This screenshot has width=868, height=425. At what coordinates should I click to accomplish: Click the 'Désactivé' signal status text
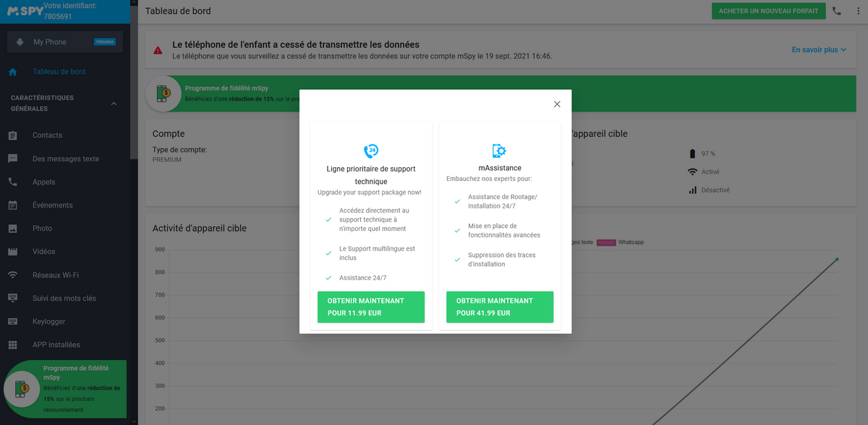coord(716,190)
